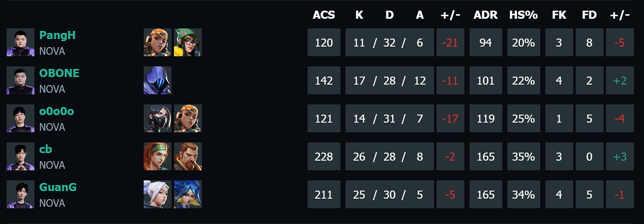
Task: Open the OBONE player name link
Action: (x=59, y=73)
